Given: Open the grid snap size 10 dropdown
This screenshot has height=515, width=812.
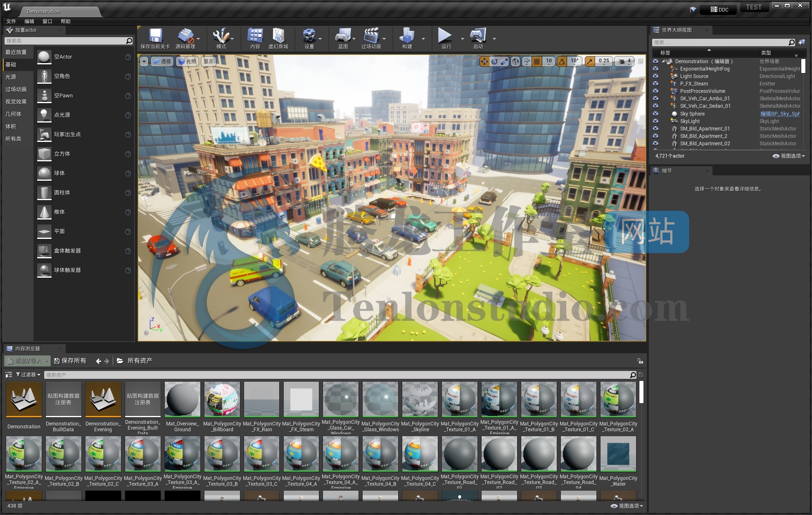Looking at the screenshot, I should (549, 61).
